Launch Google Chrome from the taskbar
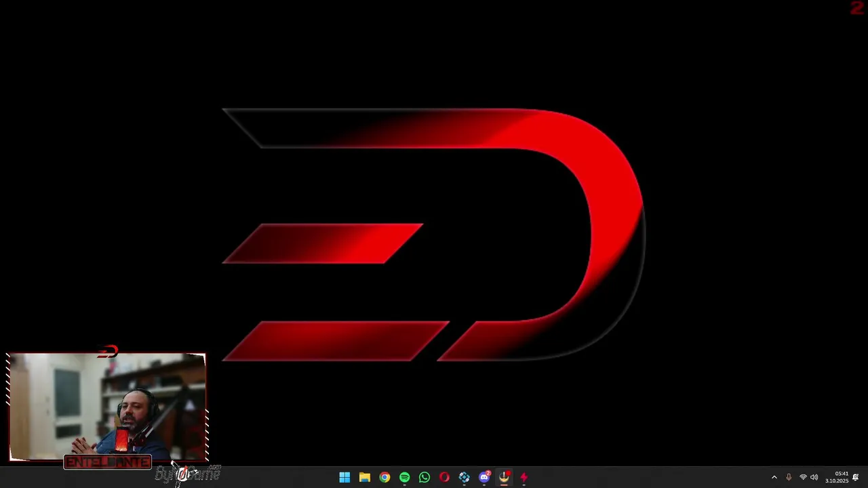Image resolution: width=868 pixels, height=488 pixels. 384,477
